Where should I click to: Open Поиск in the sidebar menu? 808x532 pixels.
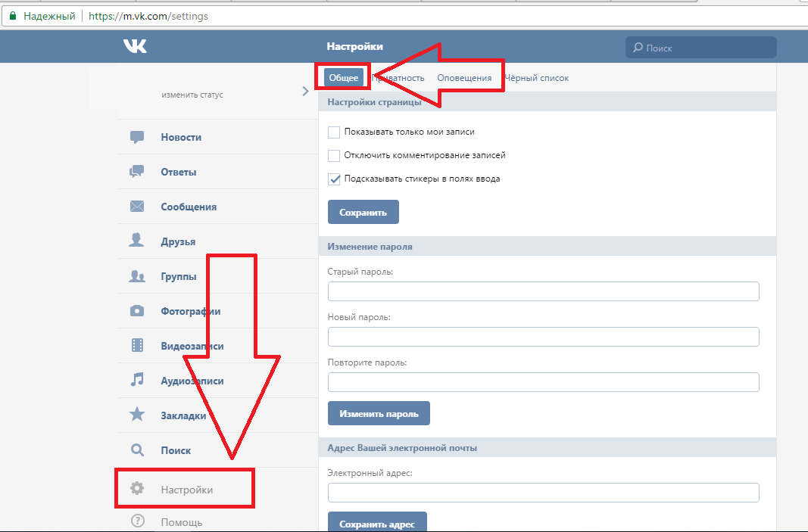218,450
